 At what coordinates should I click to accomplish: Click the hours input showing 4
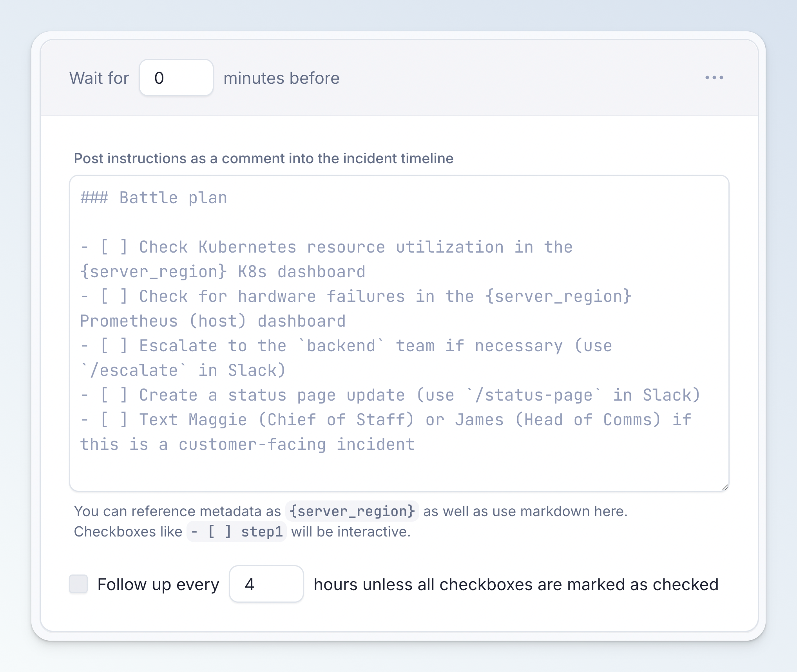[x=266, y=584]
